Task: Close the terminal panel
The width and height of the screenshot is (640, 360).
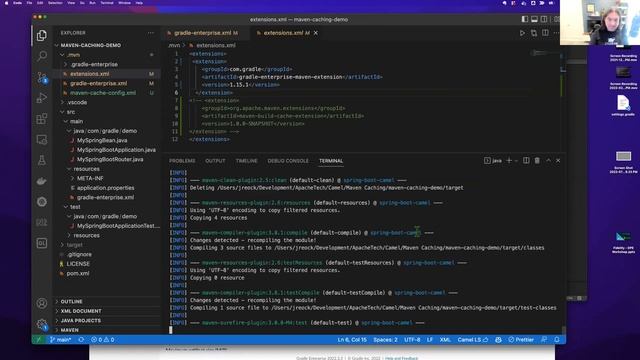Action: click(558, 161)
